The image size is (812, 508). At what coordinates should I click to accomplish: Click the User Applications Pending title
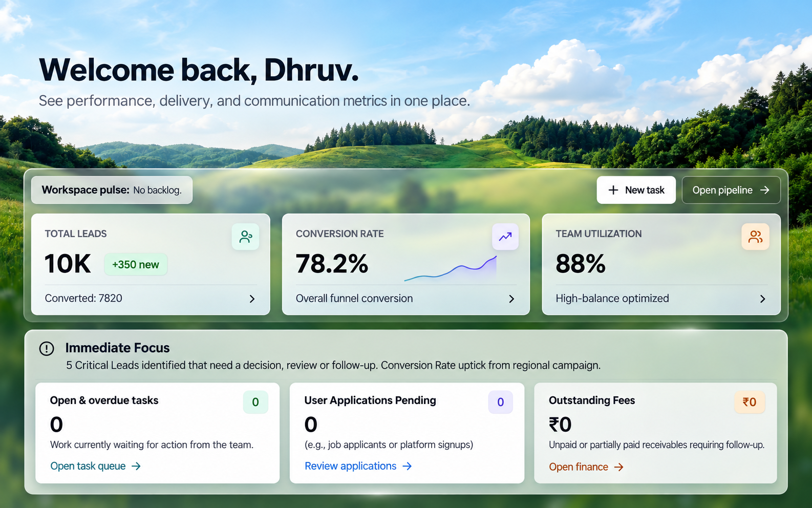pyautogui.click(x=370, y=400)
